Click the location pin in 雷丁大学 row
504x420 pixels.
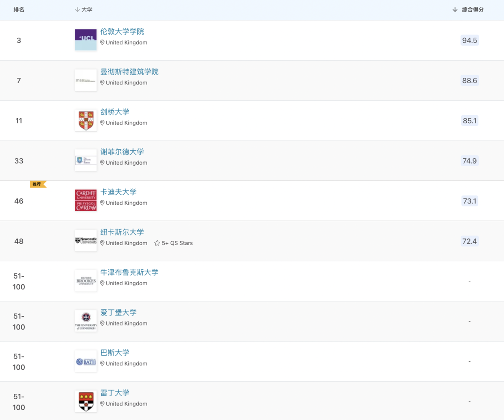click(x=102, y=404)
